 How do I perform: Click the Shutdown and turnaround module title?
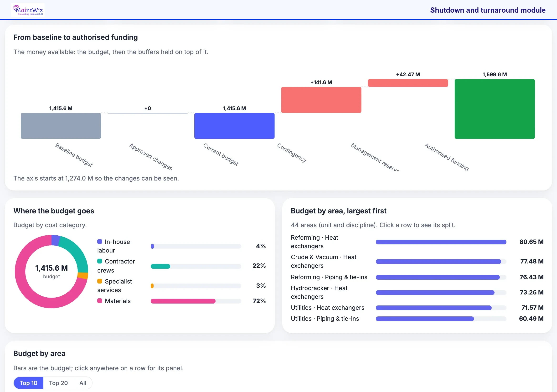(x=488, y=10)
